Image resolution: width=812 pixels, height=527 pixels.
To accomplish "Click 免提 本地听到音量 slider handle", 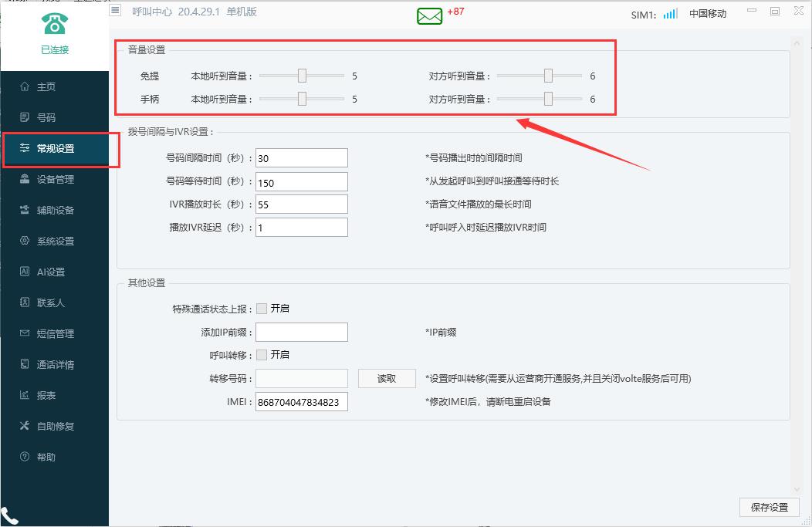I will click(302, 76).
